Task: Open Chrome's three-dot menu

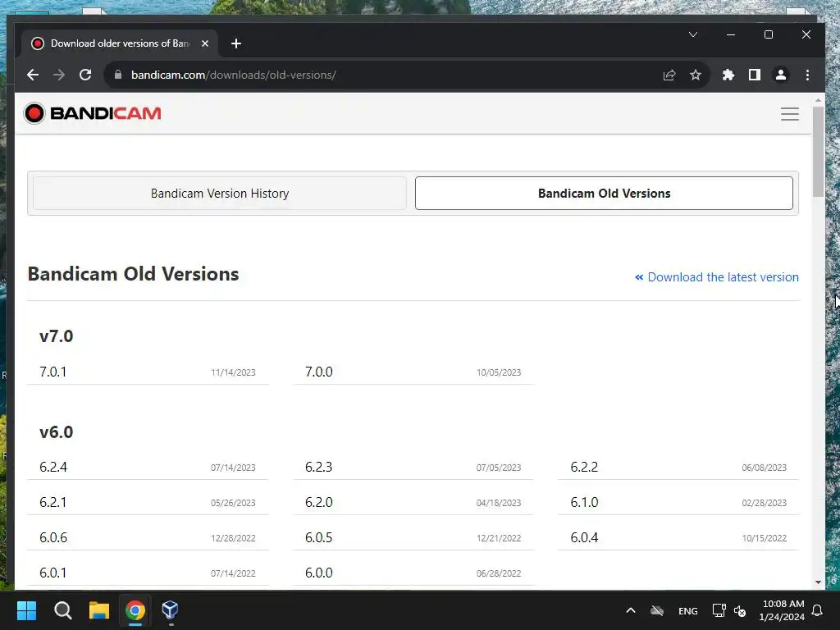Action: tap(807, 75)
